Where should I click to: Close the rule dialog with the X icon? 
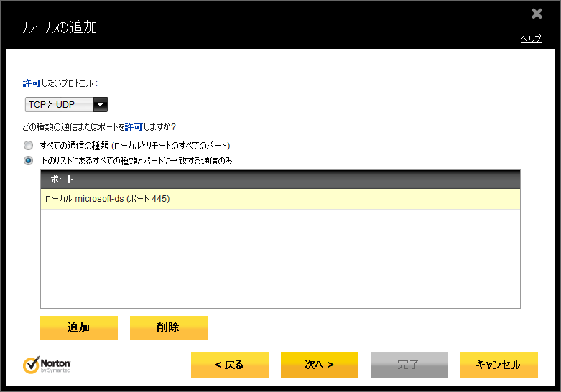[x=537, y=14]
